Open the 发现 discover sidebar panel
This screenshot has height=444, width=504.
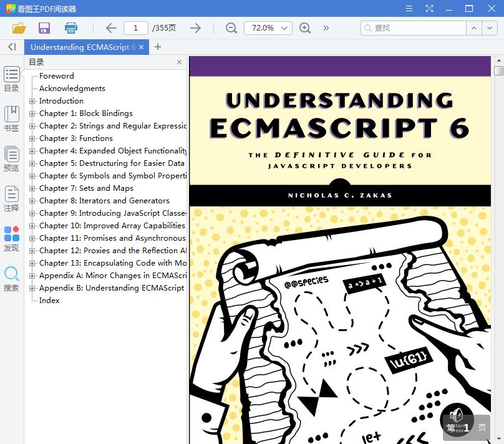click(x=12, y=239)
